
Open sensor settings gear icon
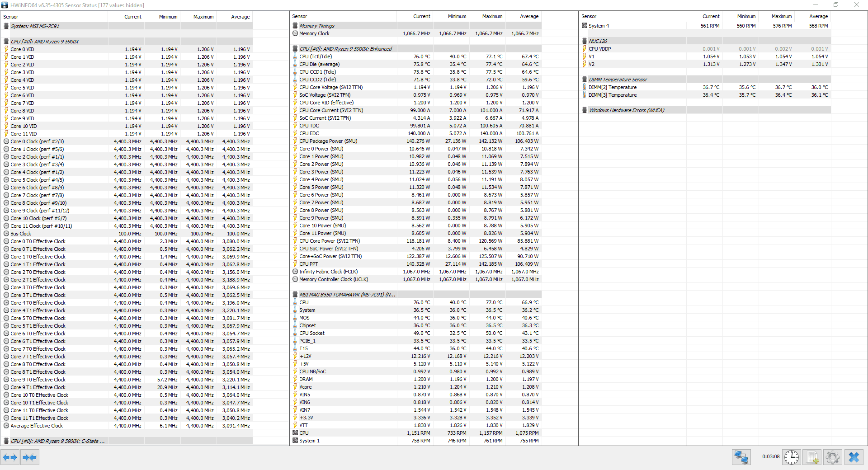833,457
